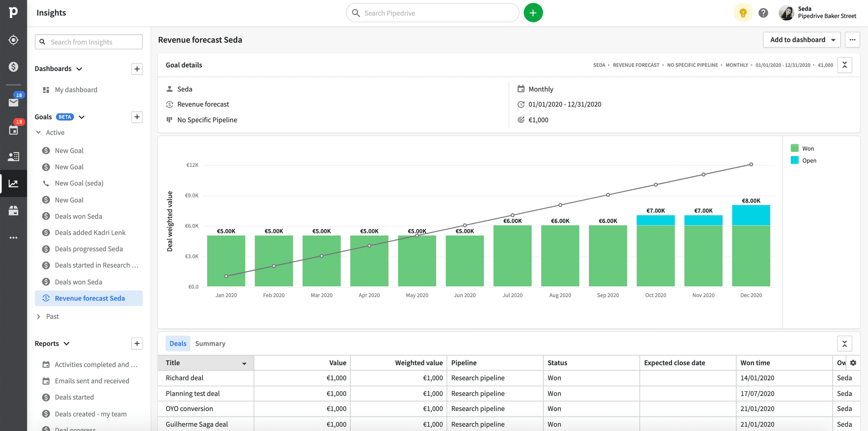Viewport: 868px width, 431px height.
Task: Open Mail icon with 18 badge
Action: pos(13,102)
